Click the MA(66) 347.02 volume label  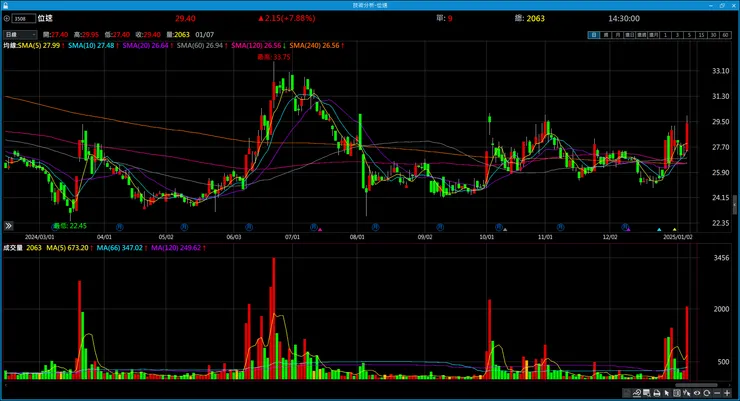(121, 248)
